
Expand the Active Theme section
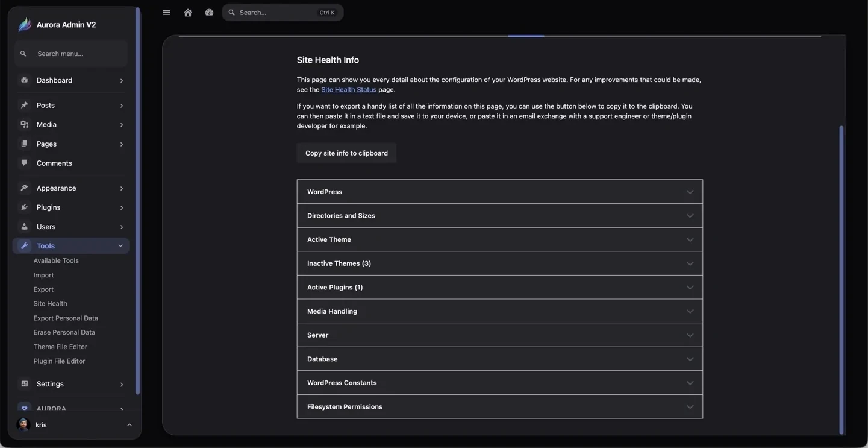[499, 239]
